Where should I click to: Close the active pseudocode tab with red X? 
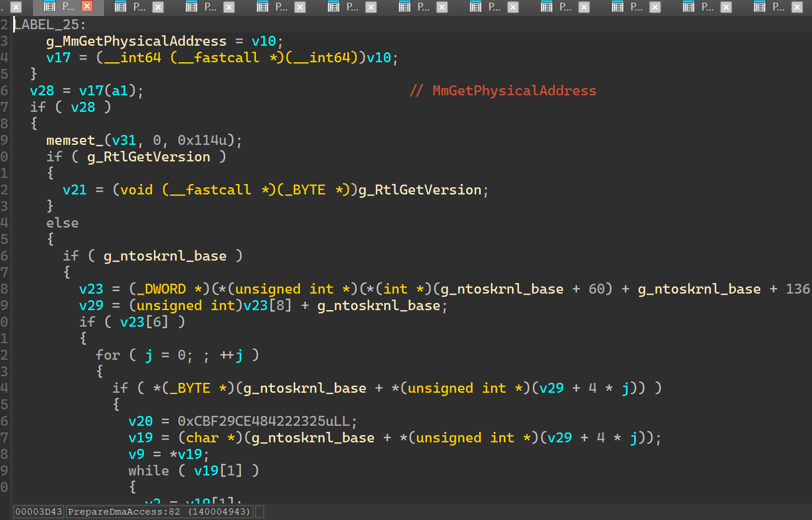[x=87, y=7]
